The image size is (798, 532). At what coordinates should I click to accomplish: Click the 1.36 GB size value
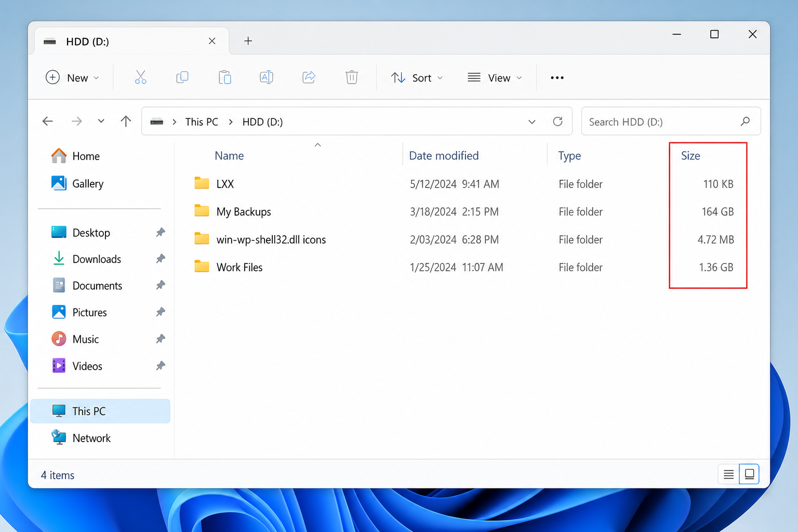coord(716,267)
